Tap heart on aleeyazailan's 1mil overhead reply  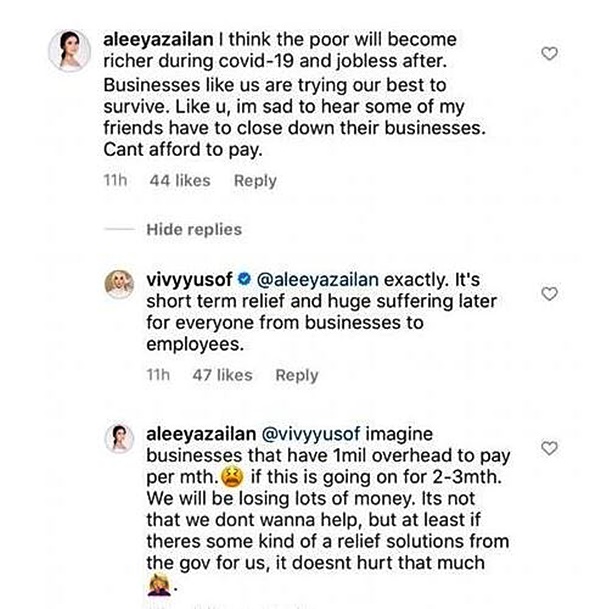(x=550, y=448)
